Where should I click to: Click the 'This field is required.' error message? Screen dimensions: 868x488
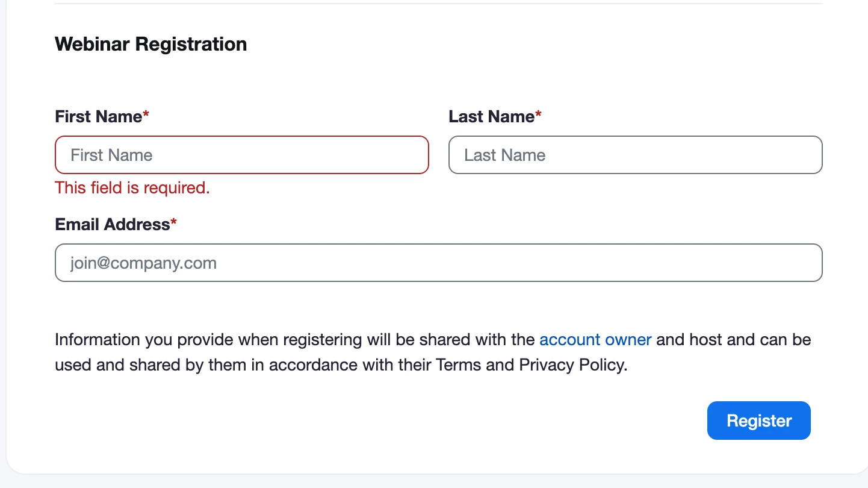pyautogui.click(x=132, y=188)
